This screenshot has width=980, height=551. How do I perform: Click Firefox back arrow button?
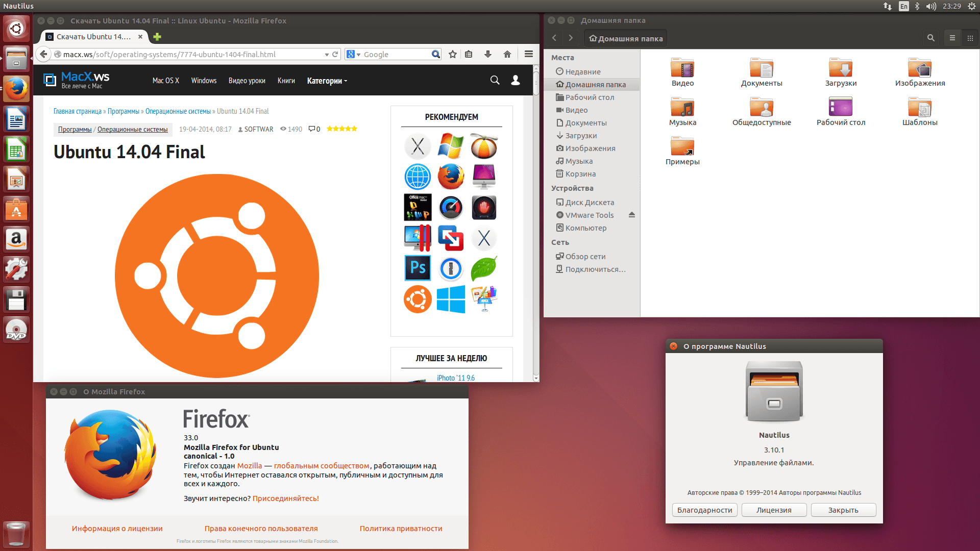pos(44,54)
